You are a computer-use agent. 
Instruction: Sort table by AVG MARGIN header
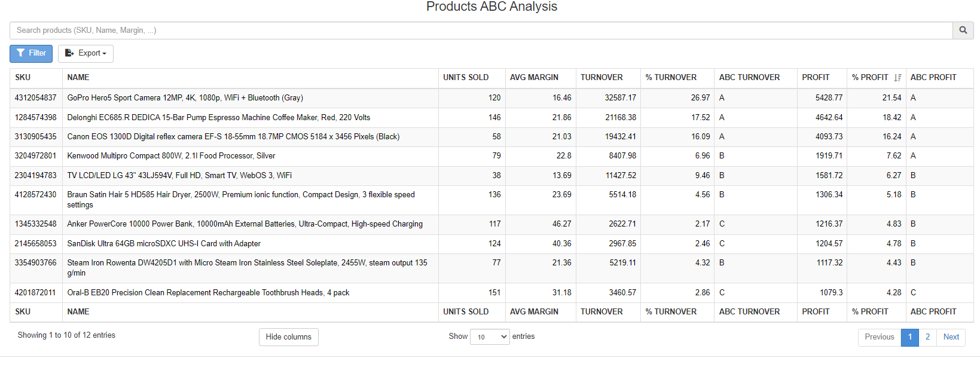534,78
